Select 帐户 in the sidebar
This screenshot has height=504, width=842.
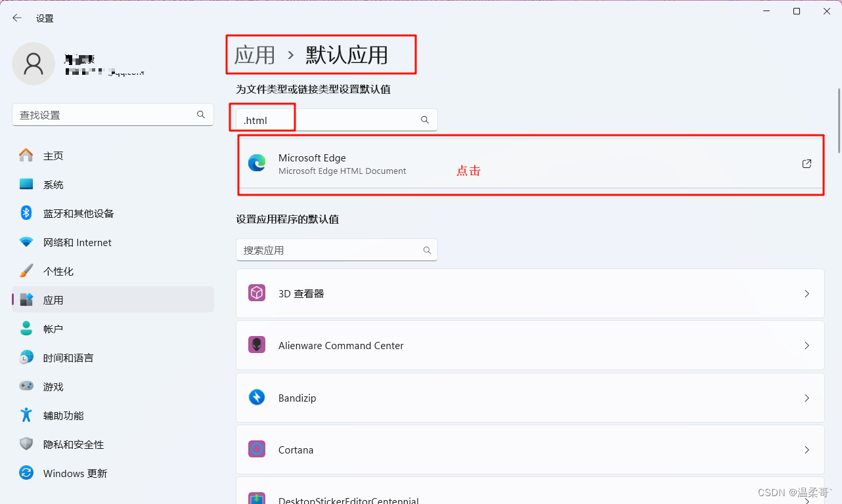point(113,329)
